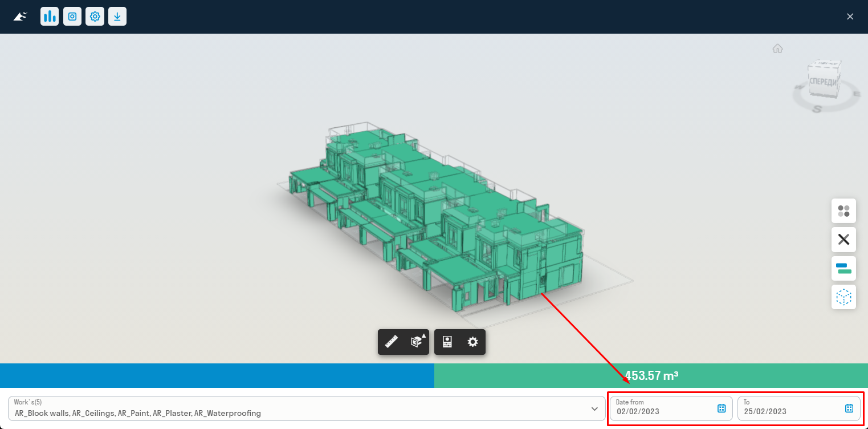The width and height of the screenshot is (868, 429).
Task: Click the home view icon
Action: point(777,48)
